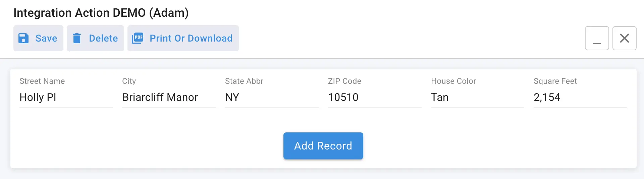Click the blue Add Record button
The image size is (644, 179).
click(x=323, y=146)
